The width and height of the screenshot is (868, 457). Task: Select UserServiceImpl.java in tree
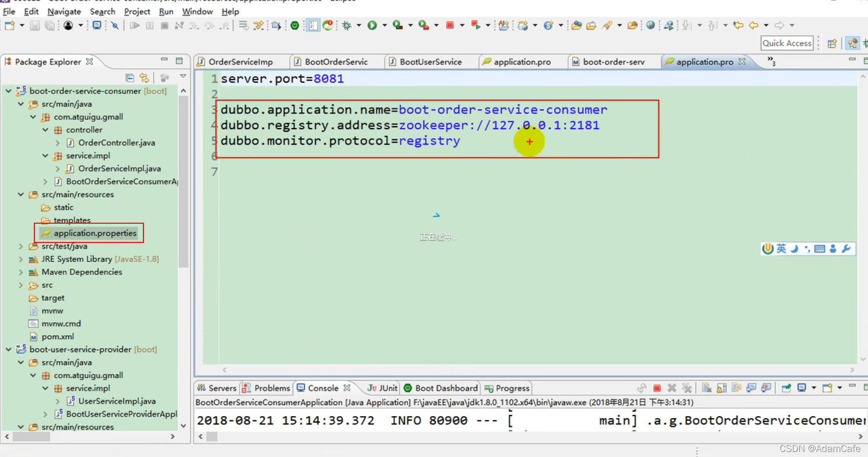117,401
